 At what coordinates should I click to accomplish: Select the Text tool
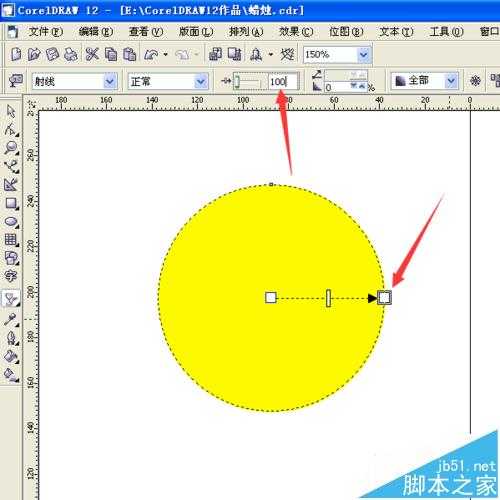coord(10,276)
